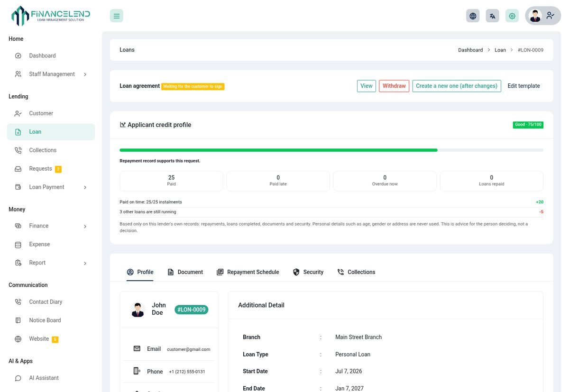
Task: Click the 0 Loans repaid statistic card
Action: (x=492, y=181)
